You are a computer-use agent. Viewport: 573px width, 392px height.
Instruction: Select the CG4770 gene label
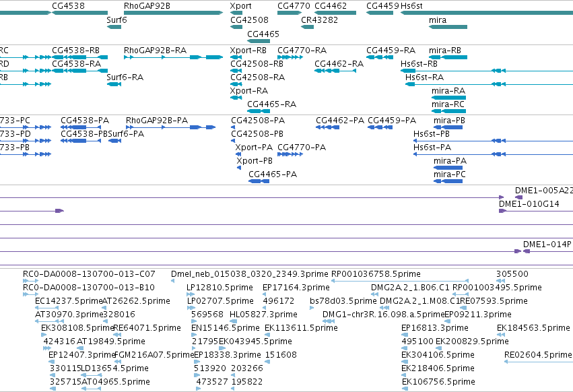[294, 6]
